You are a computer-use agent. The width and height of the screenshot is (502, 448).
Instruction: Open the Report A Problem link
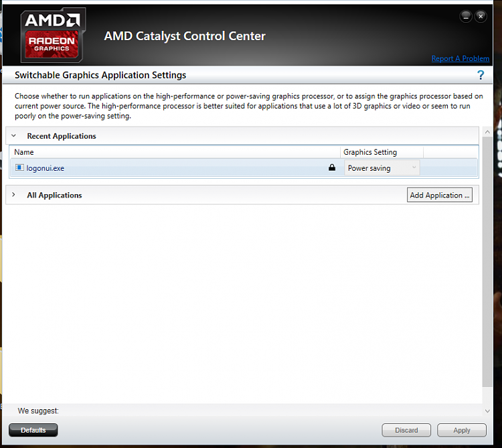460,58
